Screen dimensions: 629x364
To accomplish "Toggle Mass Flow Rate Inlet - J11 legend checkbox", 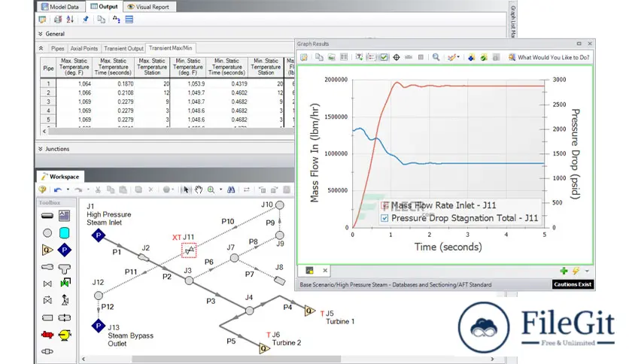I will (385, 205).
